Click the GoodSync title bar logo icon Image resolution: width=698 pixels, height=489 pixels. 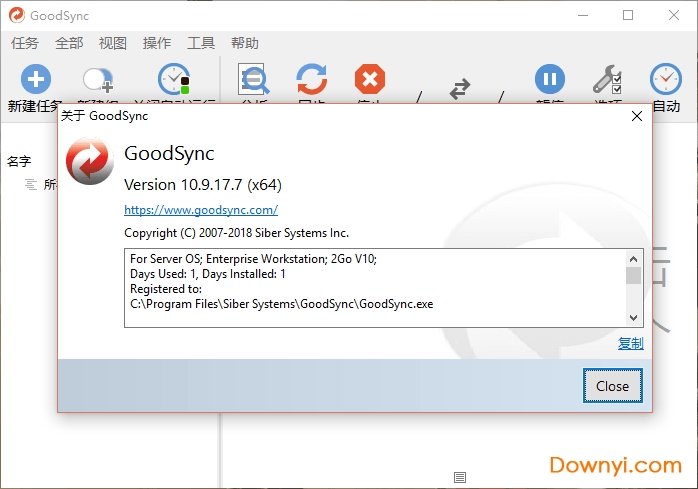(x=17, y=15)
